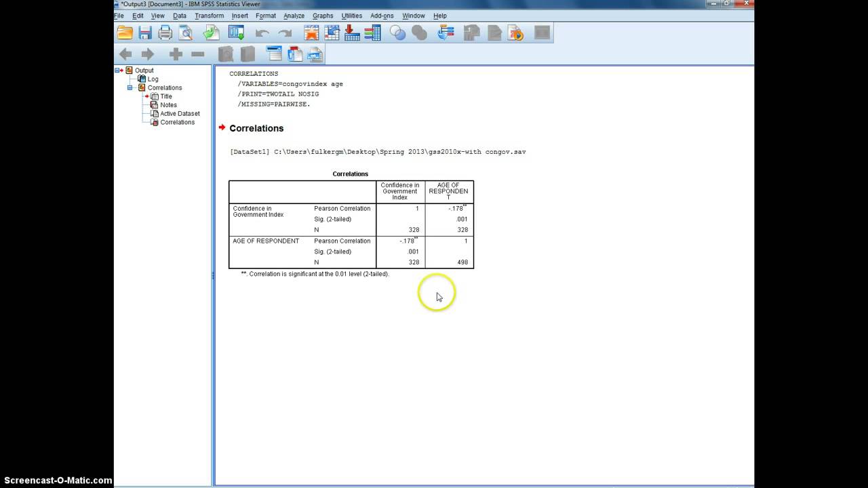
Task: Open the Format menu
Action: pyautogui.click(x=266, y=16)
